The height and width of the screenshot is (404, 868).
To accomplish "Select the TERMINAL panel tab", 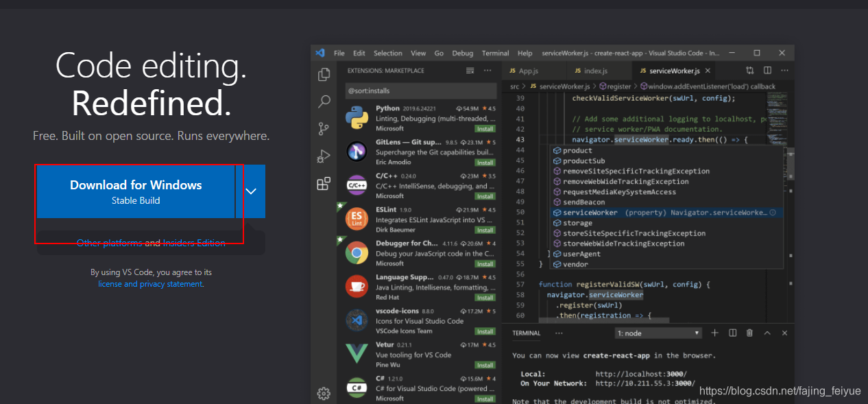I will [527, 333].
